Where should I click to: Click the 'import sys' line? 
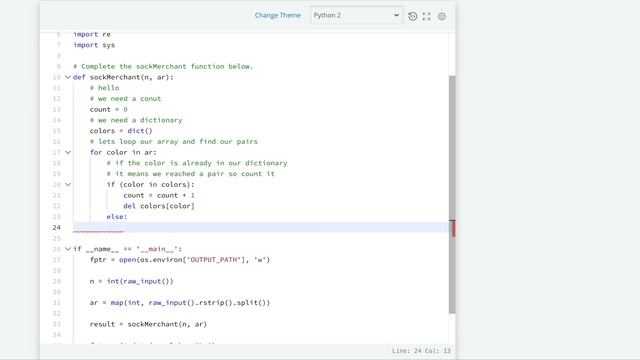click(x=94, y=45)
